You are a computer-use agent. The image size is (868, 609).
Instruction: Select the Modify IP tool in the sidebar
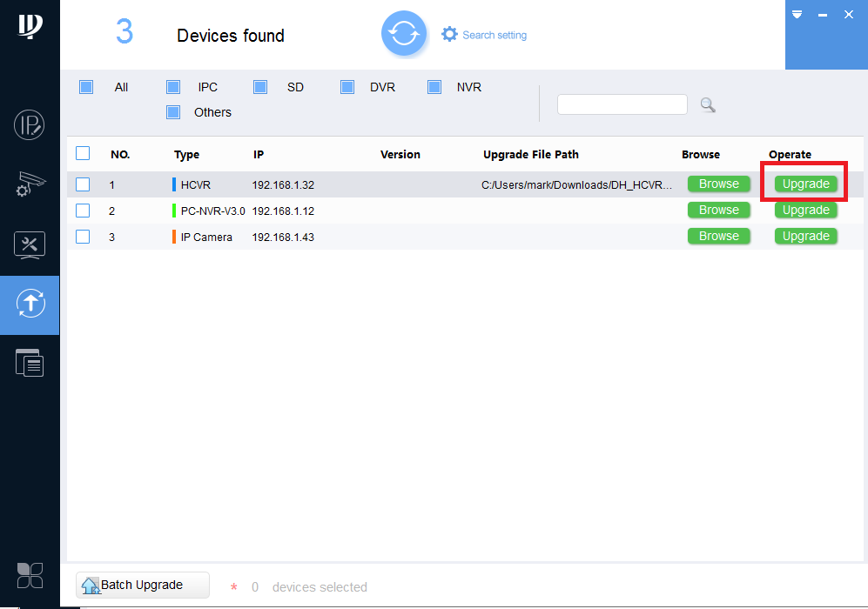point(30,124)
